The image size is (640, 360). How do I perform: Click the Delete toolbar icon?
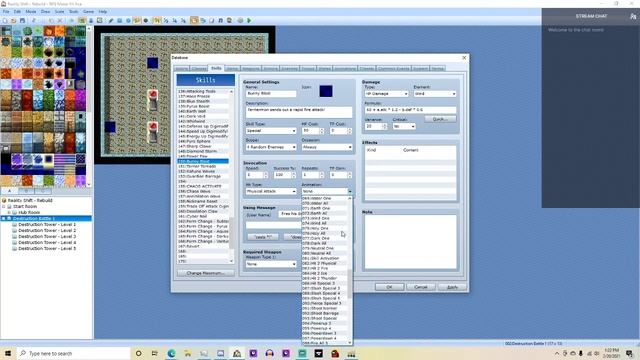coord(60,20)
